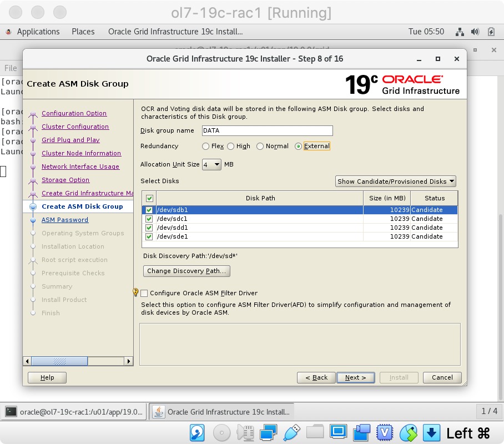The image size is (504, 444).
Task: Click the terminal icon in bottom taskbar
Action: pos(11,411)
